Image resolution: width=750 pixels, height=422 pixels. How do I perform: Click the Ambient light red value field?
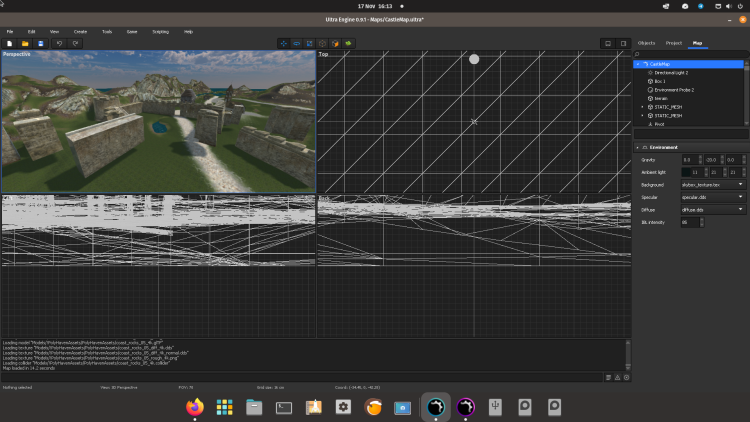(x=697, y=172)
